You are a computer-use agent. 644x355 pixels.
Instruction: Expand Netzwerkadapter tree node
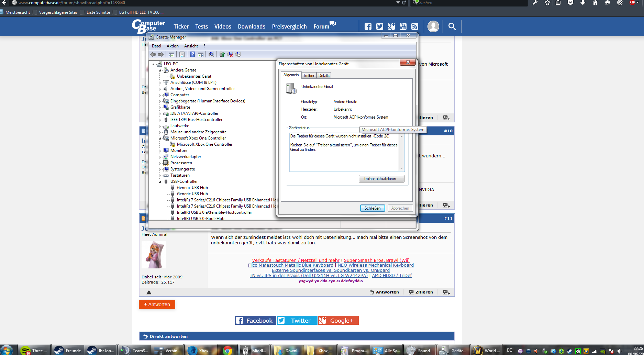pyautogui.click(x=160, y=157)
